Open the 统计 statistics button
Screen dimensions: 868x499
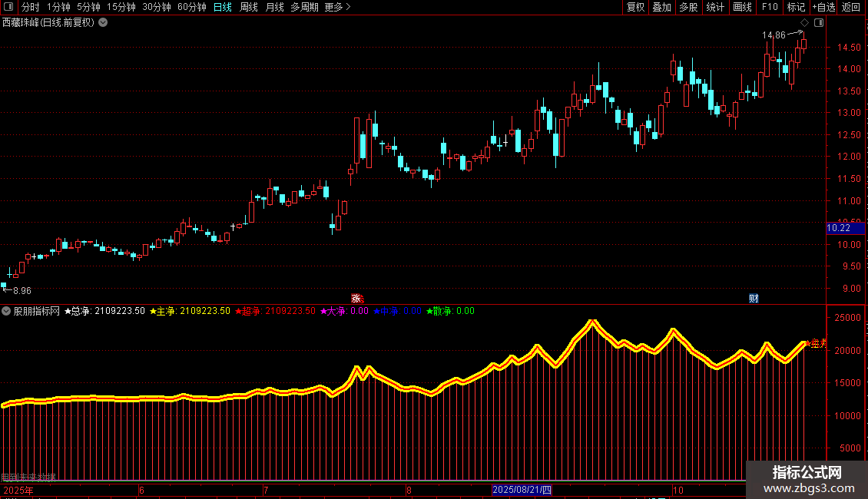pyautogui.click(x=715, y=7)
